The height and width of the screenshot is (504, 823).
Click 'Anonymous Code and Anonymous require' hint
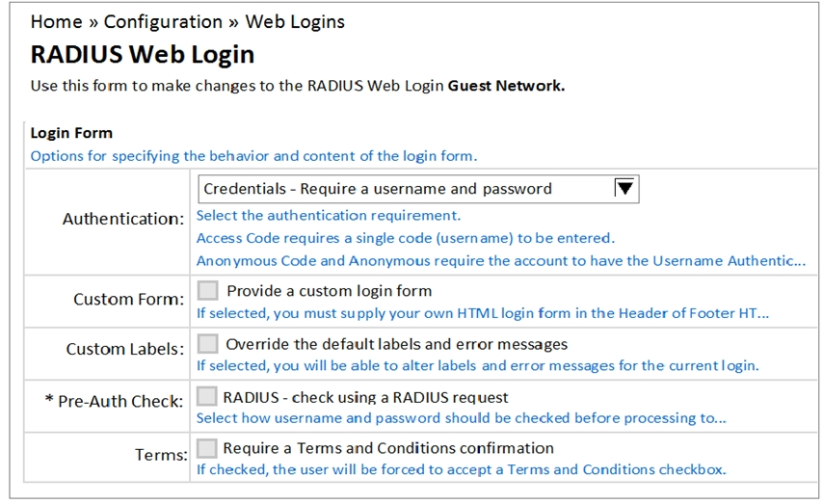click(x=501, y=261)
